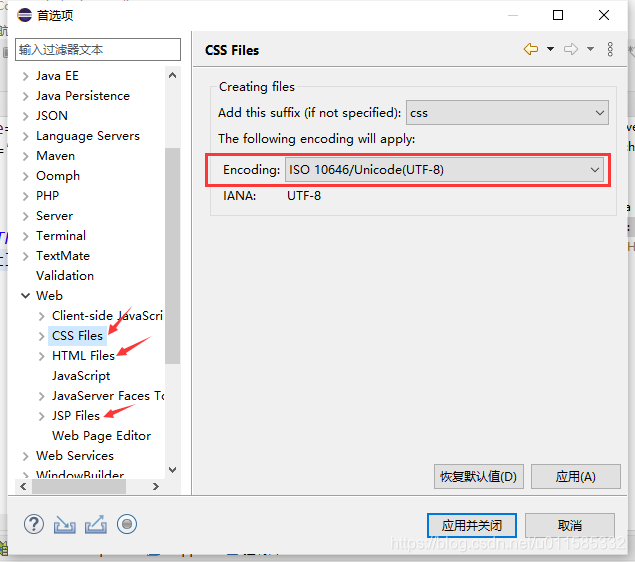635x562 pixels.
Task: Select Language Servers entry
Action: click(x=87, y=136)
